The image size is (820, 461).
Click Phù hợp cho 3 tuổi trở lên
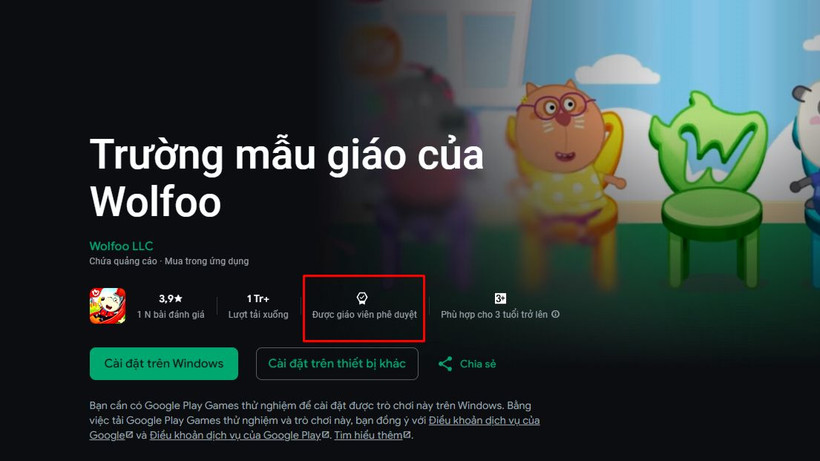click(494, 314)
